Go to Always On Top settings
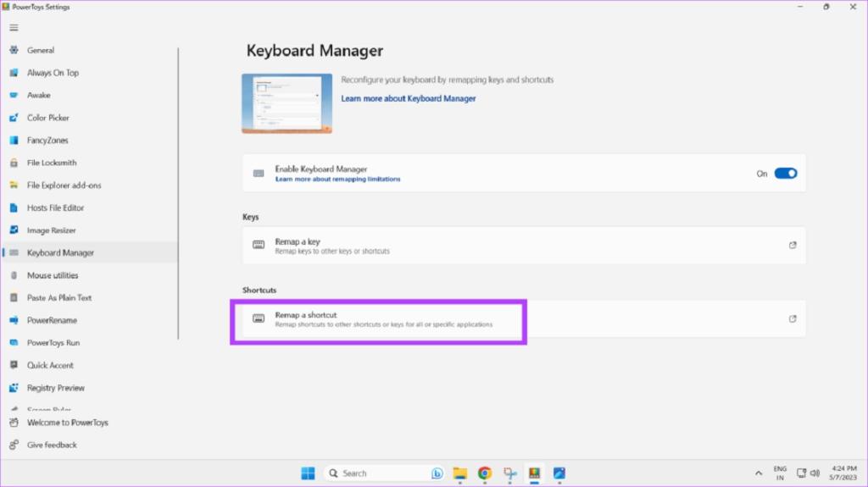Viewport: 868px width, 487px height. click(x=90, y=73)
